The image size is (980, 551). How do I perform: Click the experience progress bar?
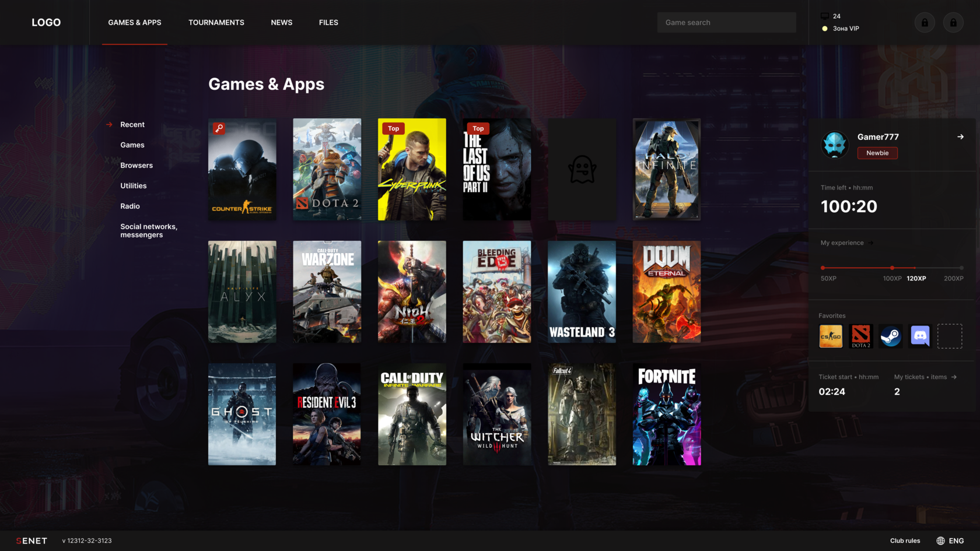click(892, 268)
